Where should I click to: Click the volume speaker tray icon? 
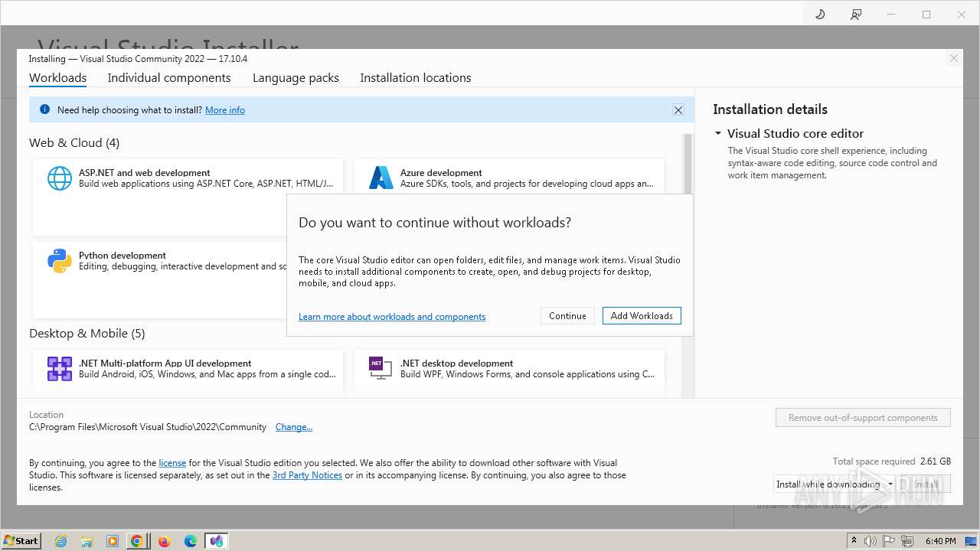[x=871, y=541]
